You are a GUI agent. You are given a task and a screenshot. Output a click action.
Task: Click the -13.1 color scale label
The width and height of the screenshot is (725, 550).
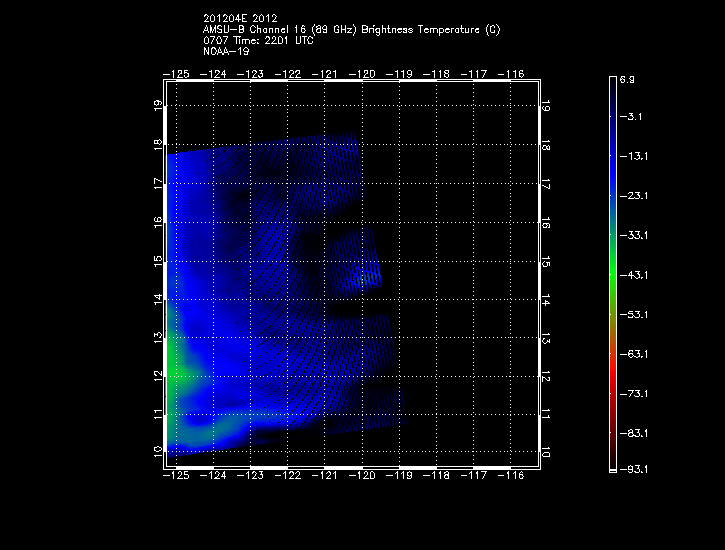633,156
